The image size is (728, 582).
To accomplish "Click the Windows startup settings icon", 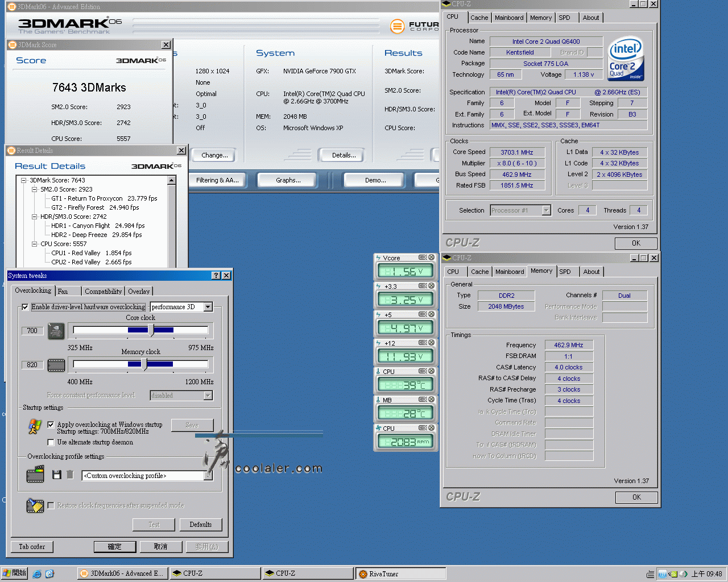I will (x=35, y=426).
